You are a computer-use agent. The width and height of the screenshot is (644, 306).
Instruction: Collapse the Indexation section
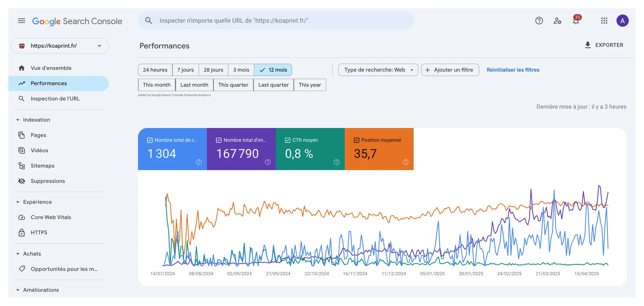click(x=18, y=120)
